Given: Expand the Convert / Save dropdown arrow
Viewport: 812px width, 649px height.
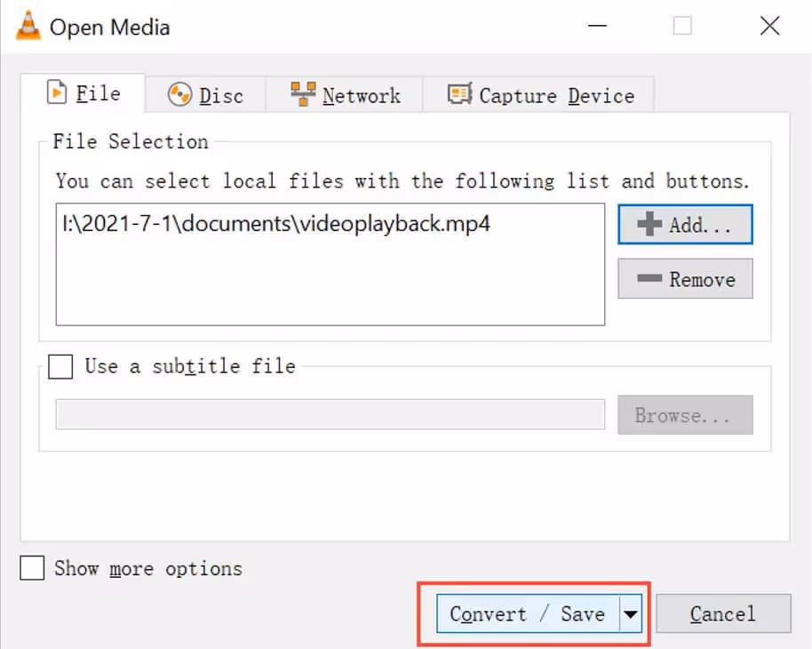Looking at the screenshot, I should tap(631, 613).
